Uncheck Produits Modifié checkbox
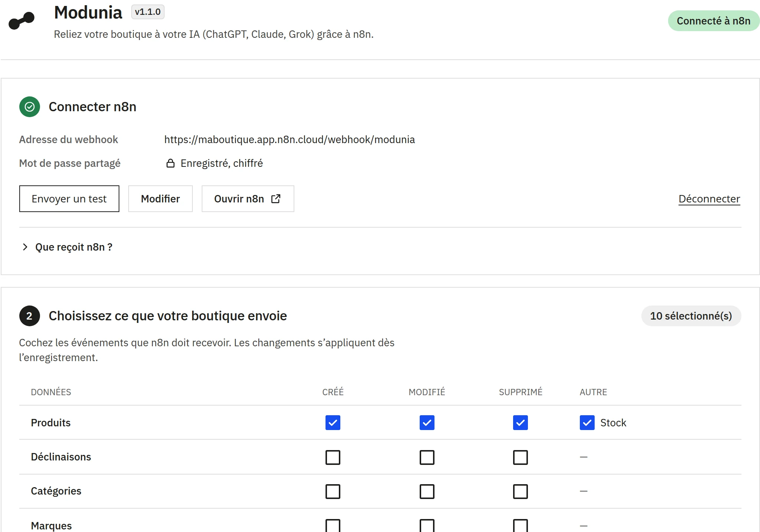The image size is (760, 532). point(427,423)
